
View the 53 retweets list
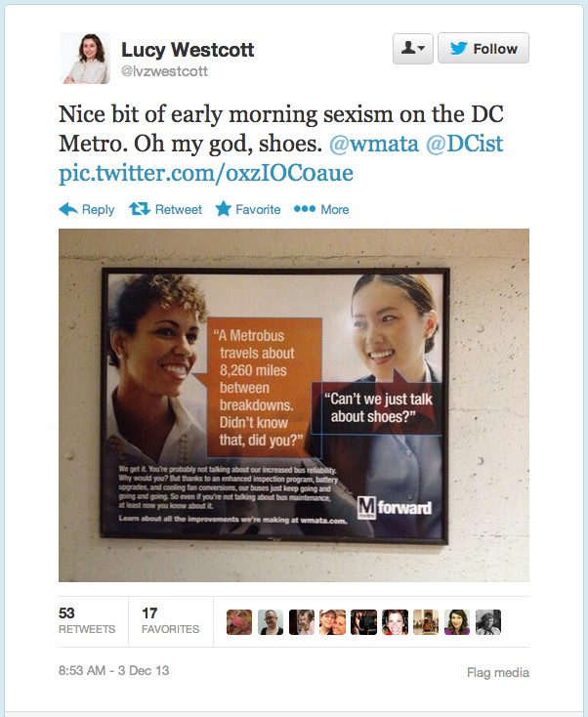(87, 621)
